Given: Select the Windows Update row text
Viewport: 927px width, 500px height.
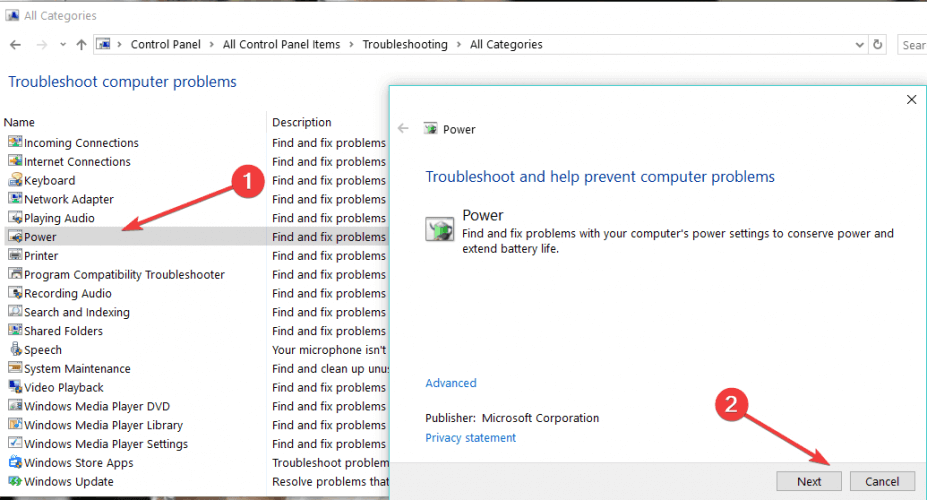Looking at the screenshot, I should pyautogui.click(x=69, y=482).
